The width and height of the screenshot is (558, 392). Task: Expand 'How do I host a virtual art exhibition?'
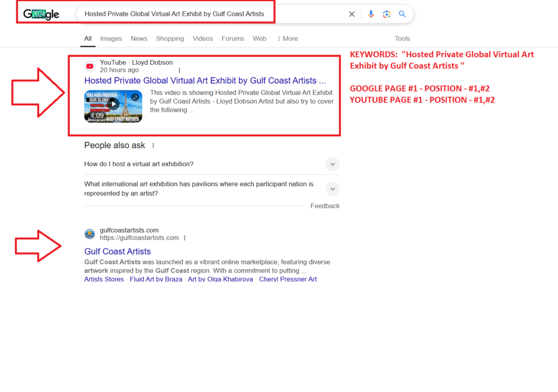[332, 164]
